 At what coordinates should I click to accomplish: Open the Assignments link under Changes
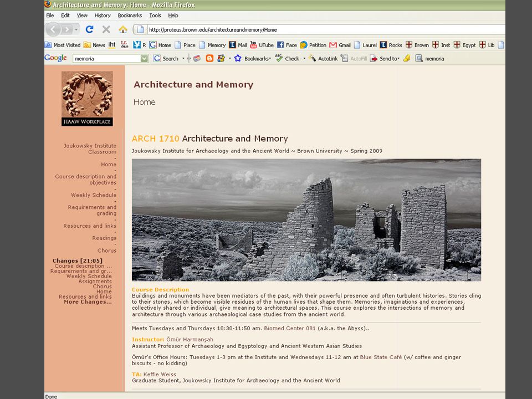95,282
